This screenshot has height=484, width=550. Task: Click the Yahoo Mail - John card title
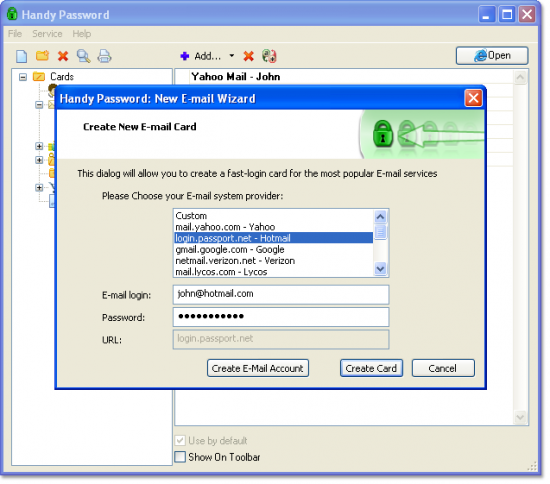(236, 76)
